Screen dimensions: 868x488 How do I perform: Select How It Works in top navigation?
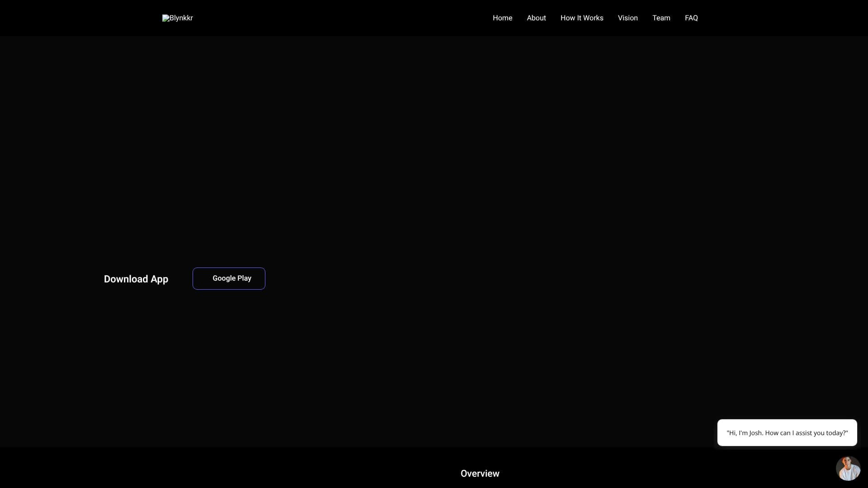coord(582,18)
